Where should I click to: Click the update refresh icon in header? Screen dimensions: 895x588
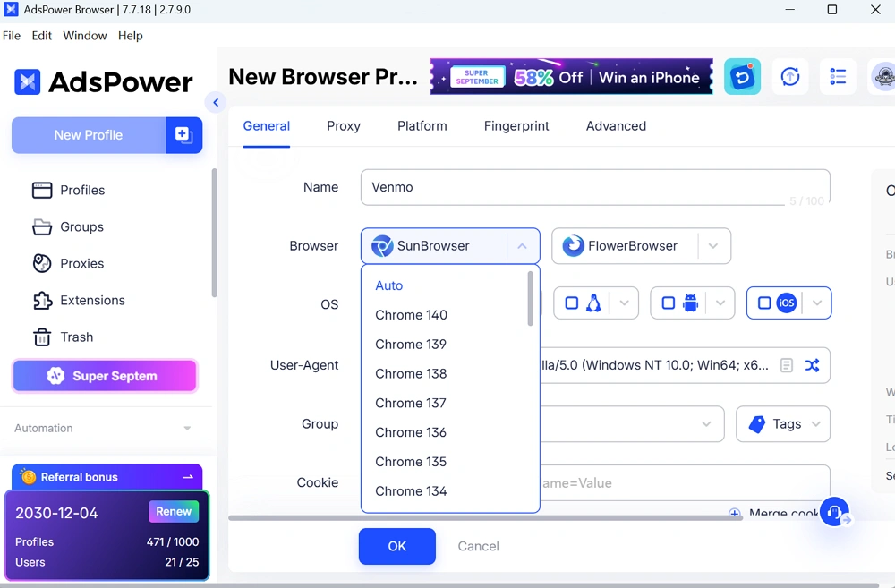[790, 77]
